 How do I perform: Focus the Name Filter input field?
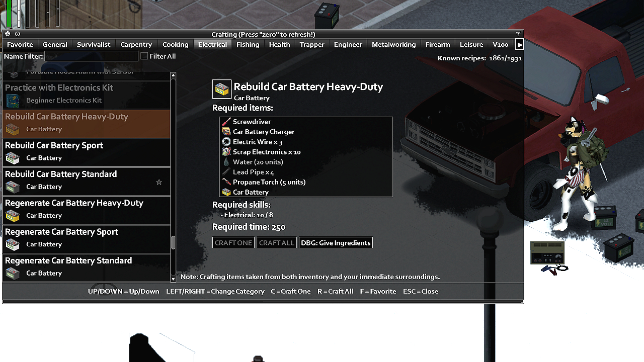tap(92, 56)
